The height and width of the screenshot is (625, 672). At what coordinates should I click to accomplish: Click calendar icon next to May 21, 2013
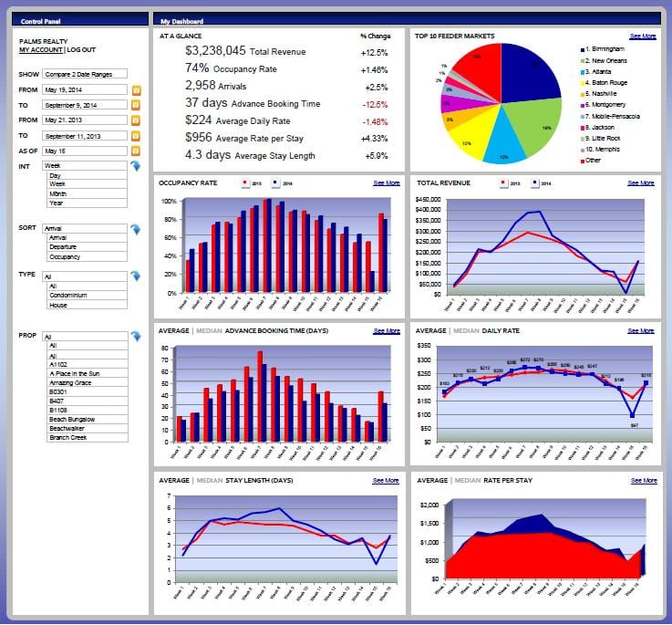[137, 120]
